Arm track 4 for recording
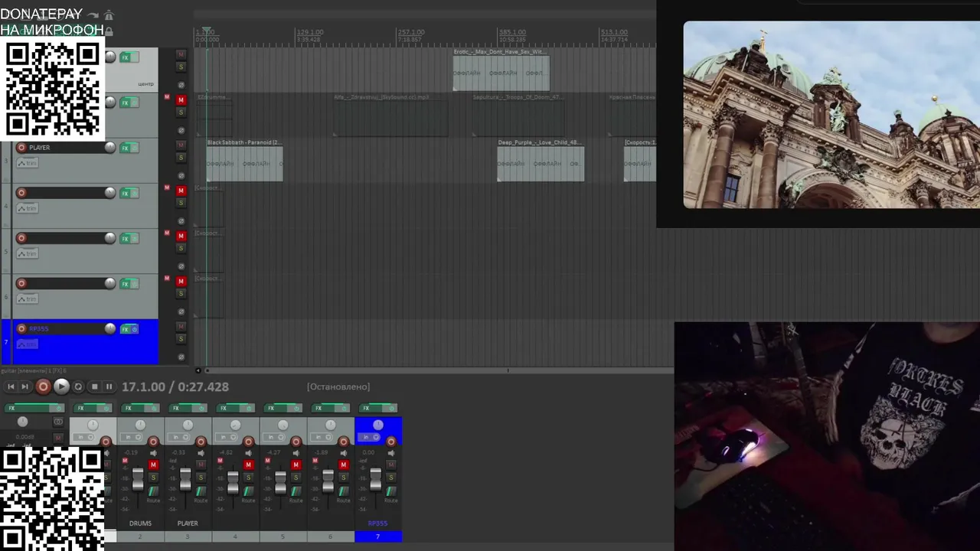This screenshot has width=980, height=551. pyautogui.click(x=21, y=193)
